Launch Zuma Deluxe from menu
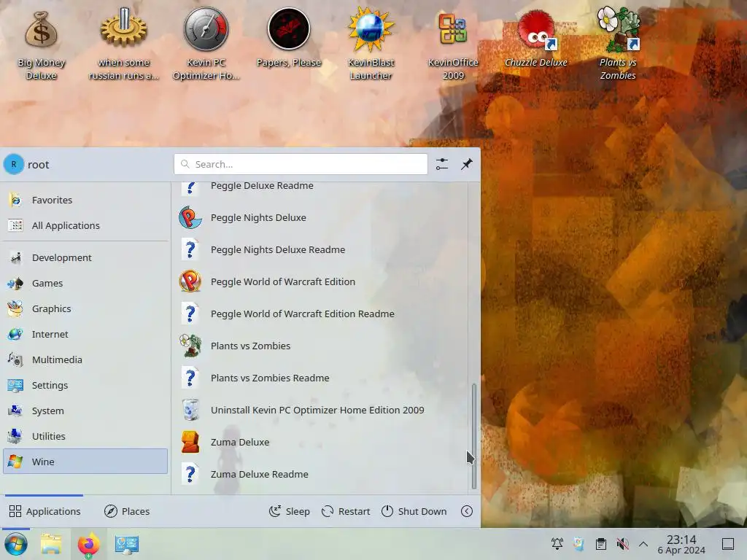This screenshot has height=560, width=747. (x=320, y=443)
